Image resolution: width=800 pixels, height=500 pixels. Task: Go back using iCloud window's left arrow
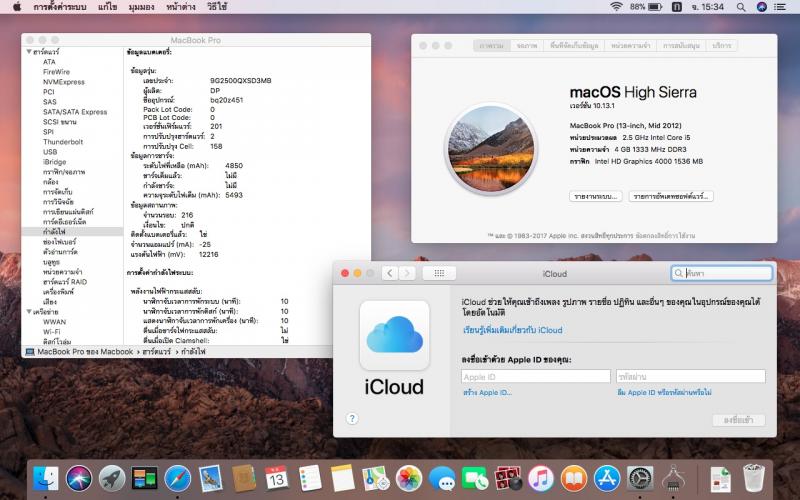pos(390,273)
